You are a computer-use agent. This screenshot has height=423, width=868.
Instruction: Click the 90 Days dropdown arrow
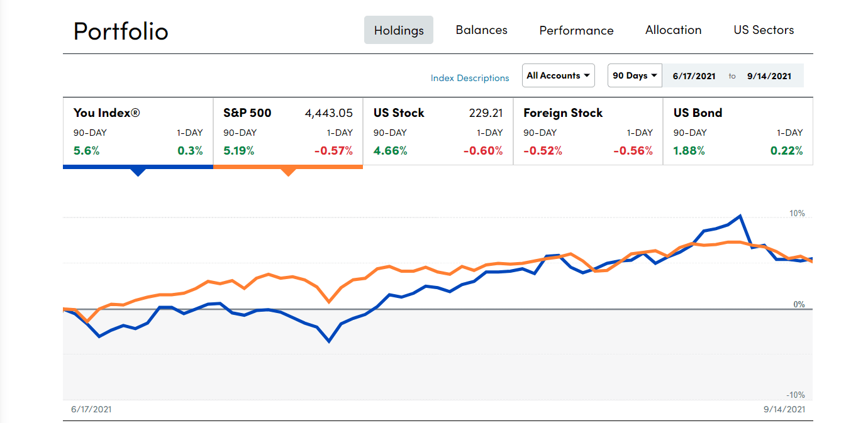pos(654,75)
